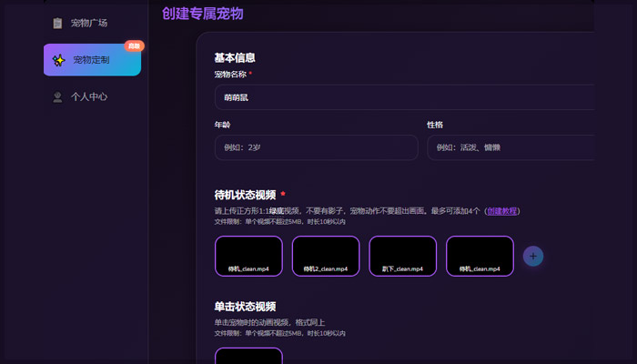The image size is (637, 364).
Task: Select 待机_clean.mp4 thumbnail beside 待机2_clean.mp4
Action: click(x=248, y=256)
